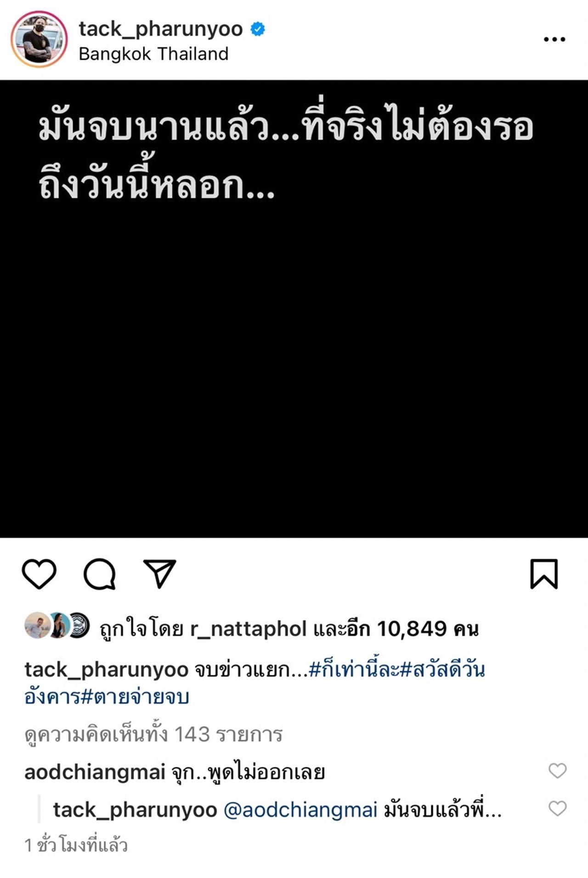Expand all 143 comments
This screenshot has width=588, height=878.
(x=153, y=734)
